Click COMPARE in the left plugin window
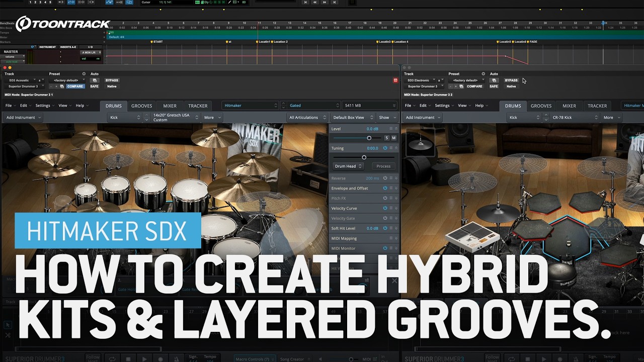The image size is (644, 362). [x=75, y=86]
